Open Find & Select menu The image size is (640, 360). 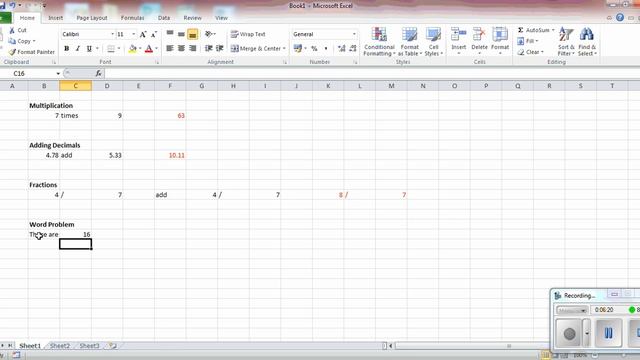[x=587, y=42]
